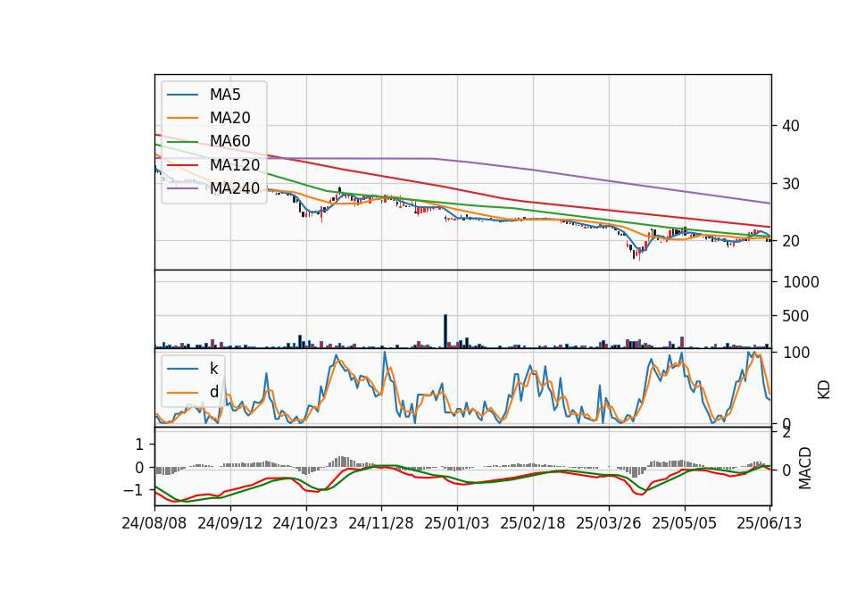Click the date label 24/09/12
This screenshot has height=616, width=857.
(x=230, y=523)
